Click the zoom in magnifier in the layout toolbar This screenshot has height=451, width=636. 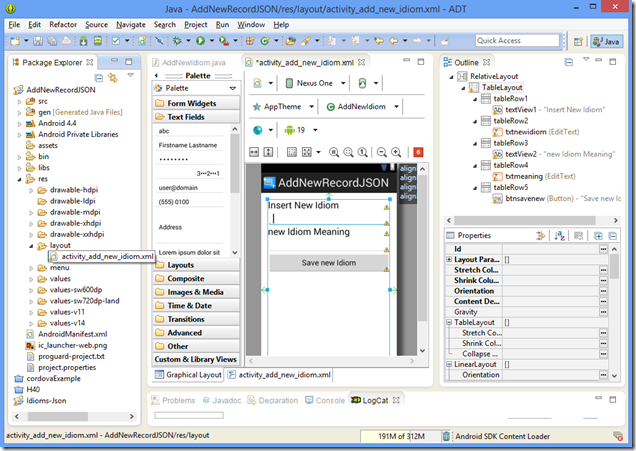click(396, 152)
